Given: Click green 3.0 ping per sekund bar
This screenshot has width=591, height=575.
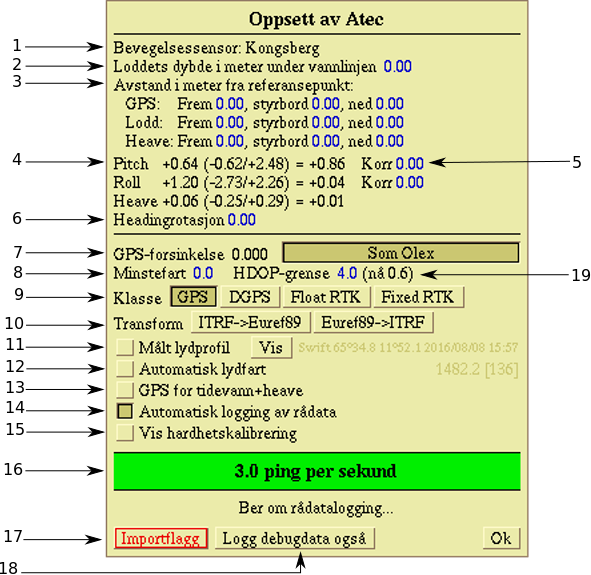Looking at the screenshot, I should pyautogui.click(x=317, y=471).
